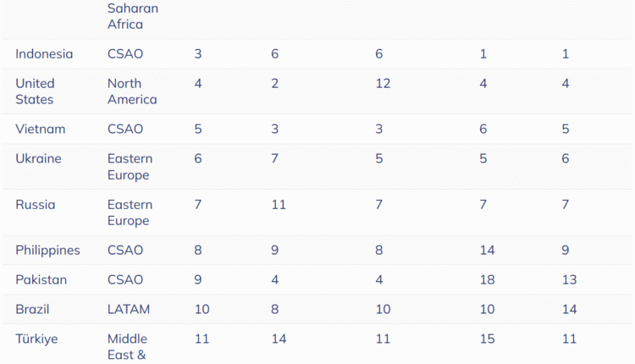
Task: Select the North America region cell
Action: click(132, 91)
